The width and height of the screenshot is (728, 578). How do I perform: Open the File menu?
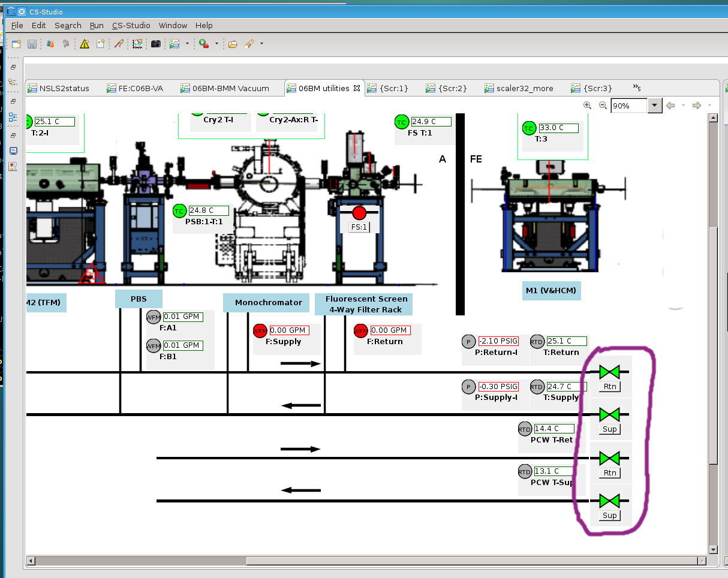click(17, 25)
